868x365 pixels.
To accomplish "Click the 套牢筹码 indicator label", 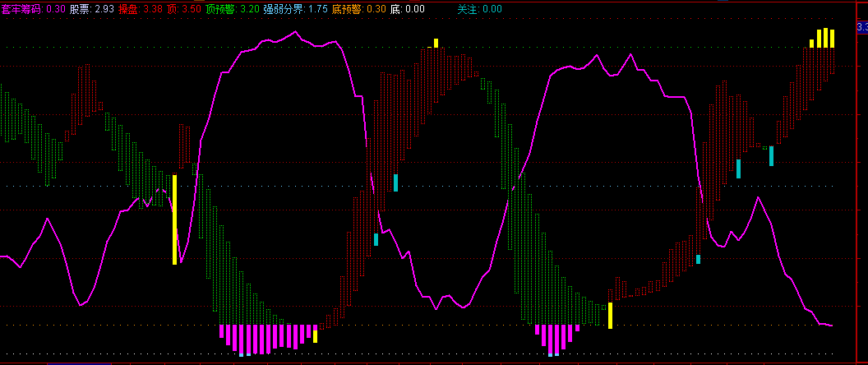I will 33,9.
